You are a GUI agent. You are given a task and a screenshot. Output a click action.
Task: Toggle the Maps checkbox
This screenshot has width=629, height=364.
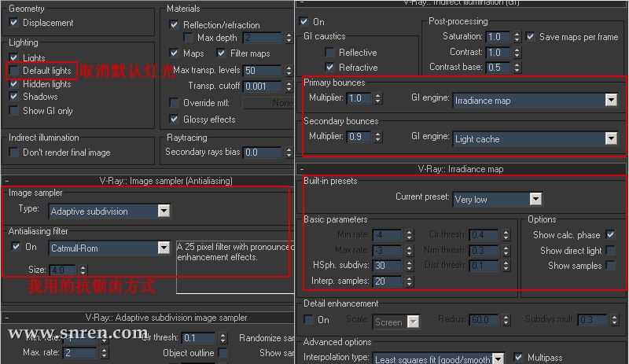174,53
